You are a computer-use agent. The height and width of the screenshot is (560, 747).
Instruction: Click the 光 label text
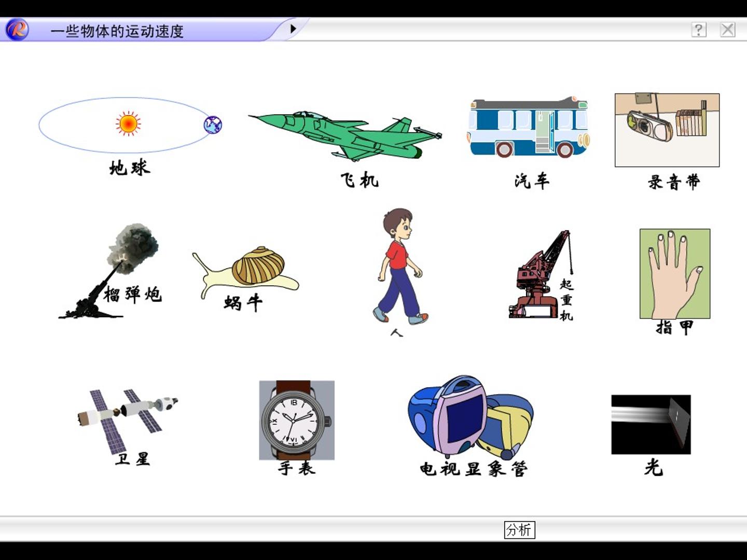654,467
